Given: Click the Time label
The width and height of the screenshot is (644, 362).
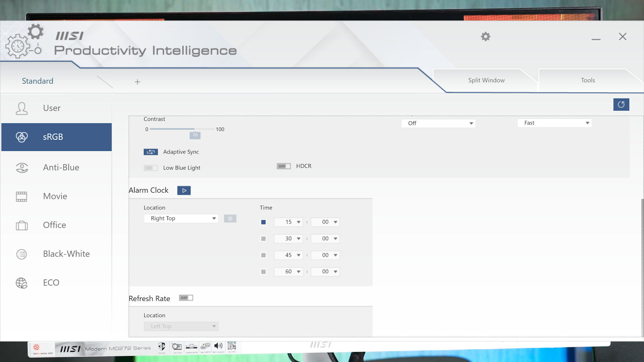Looking at the screenshot, I should coord(266,208).
